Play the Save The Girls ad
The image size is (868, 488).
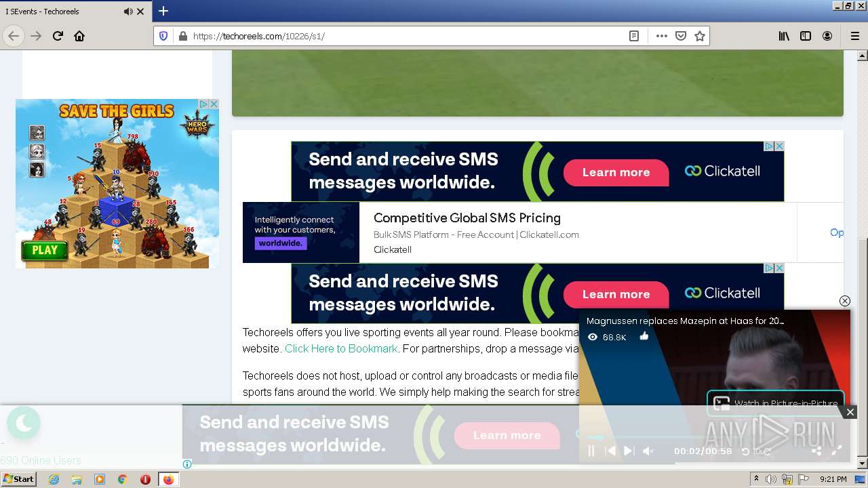coord(45,250)
